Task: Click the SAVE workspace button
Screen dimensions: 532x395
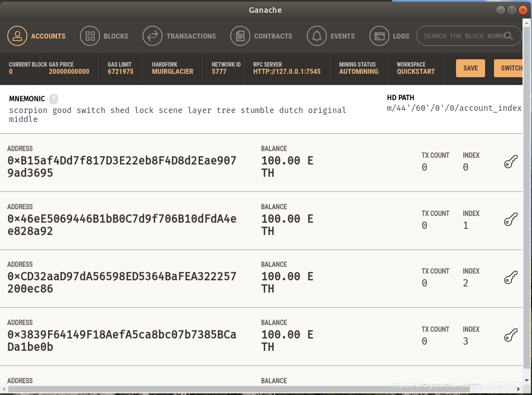Action: 471,68
